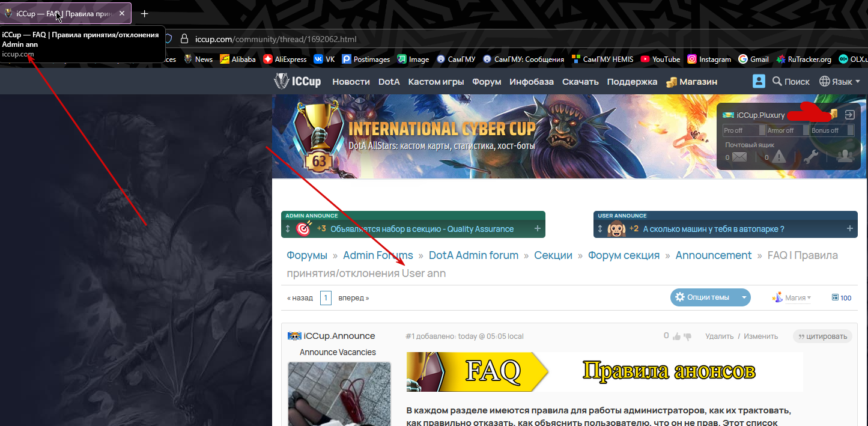Click the site security lock icon
This screenshot has width=868, height=426.
(x=184, y=39)
